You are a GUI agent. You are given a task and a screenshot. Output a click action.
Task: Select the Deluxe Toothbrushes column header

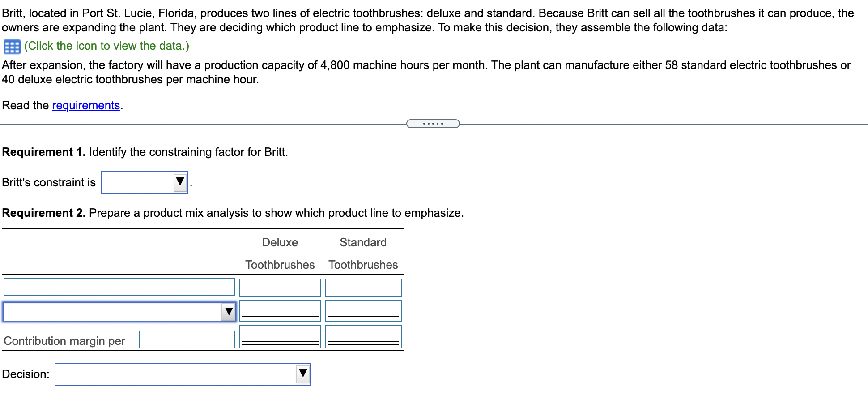279,253
